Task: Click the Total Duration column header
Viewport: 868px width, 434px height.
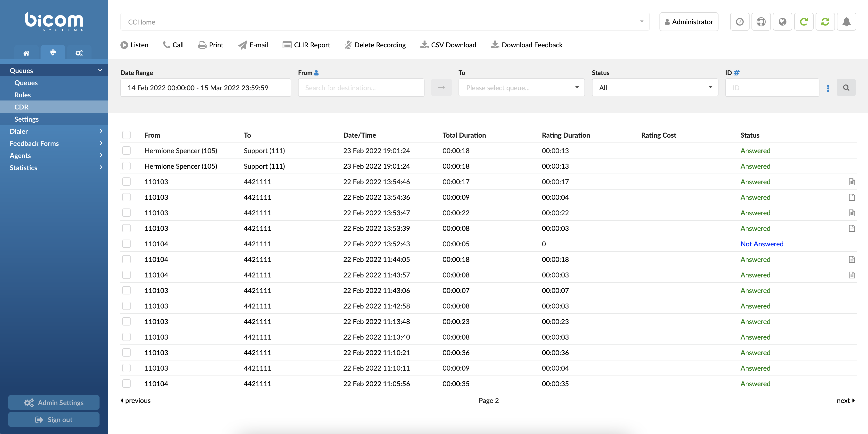Action: click(x=464, y=135)
